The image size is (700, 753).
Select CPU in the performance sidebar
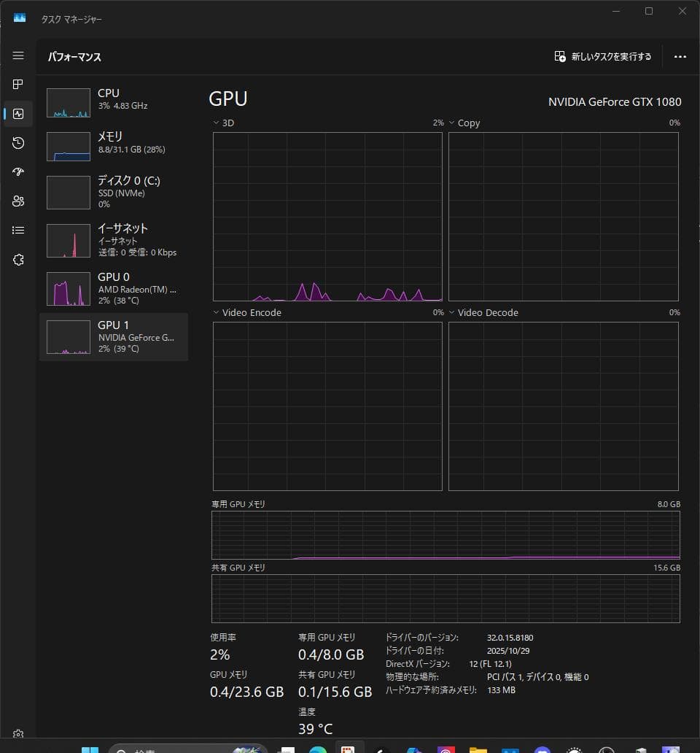tap(113, 102)
